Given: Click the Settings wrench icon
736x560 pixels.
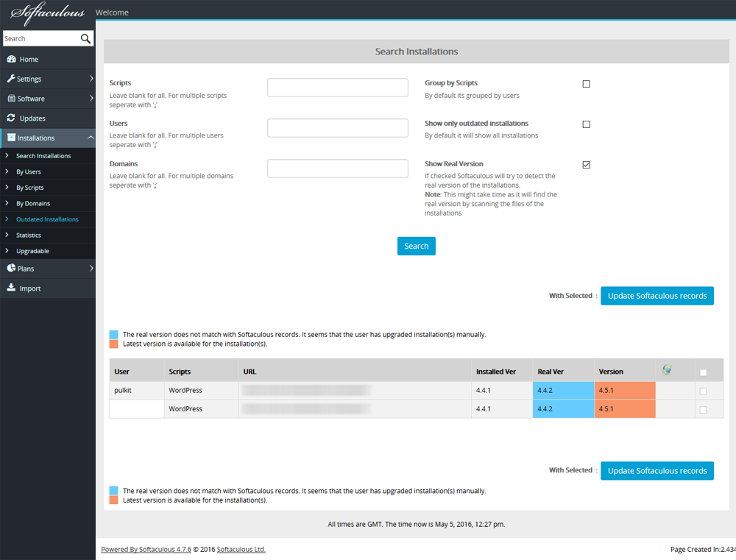Looking at the screenshot, I should point(11,79).
